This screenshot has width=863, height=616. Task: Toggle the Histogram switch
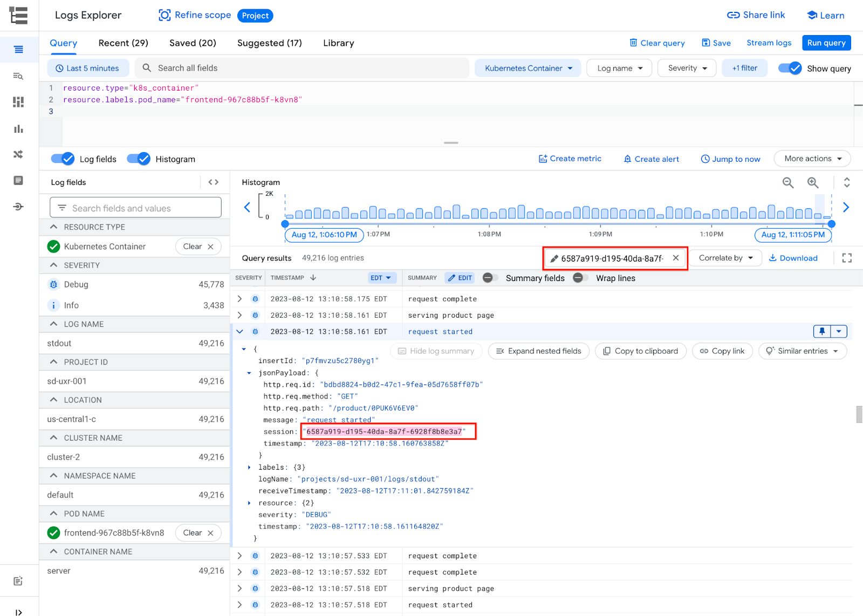(x=139, y=159)
